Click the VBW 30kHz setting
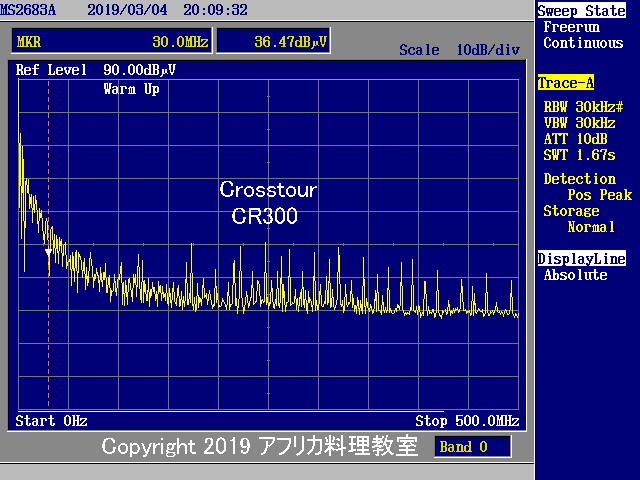Screen dimensions: 640x480 pos(579,123)
